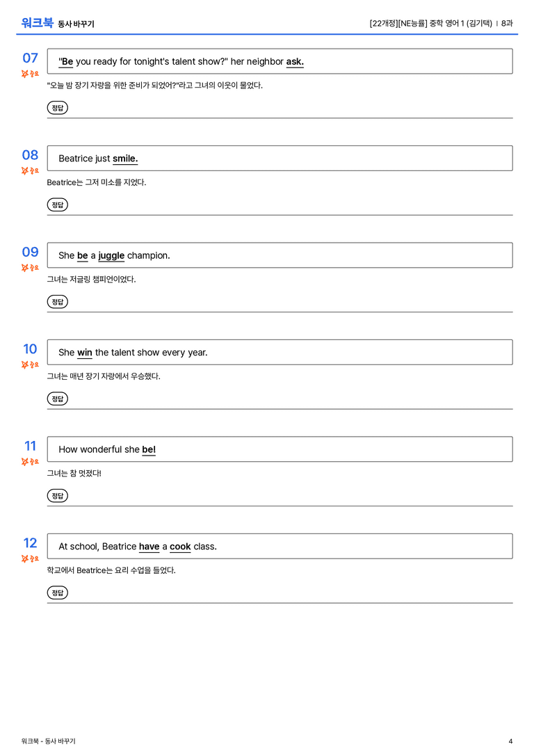Click the 정답 badge for question 12

(57, 593)
